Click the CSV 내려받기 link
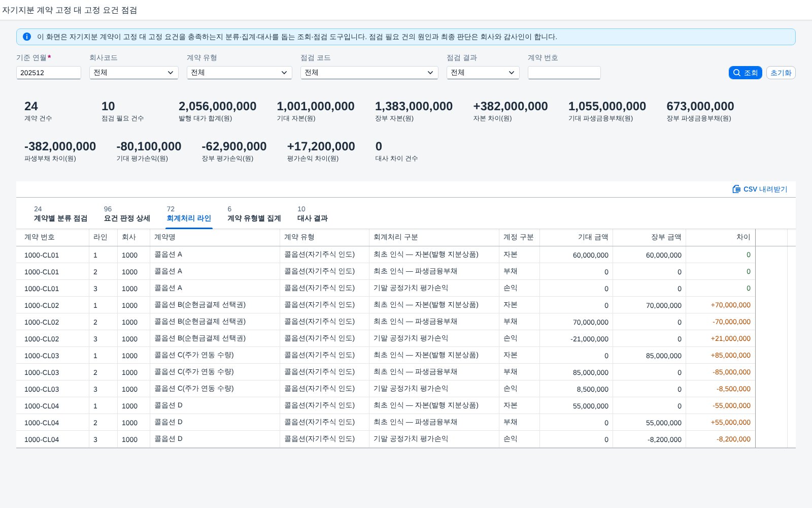This screenshot has width=812, height=508. coord(760,189)
